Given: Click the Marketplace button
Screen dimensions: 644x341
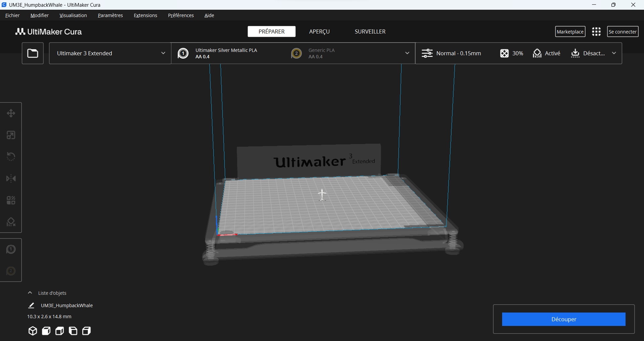Looking at the screenshot, I should click(570, 32).
